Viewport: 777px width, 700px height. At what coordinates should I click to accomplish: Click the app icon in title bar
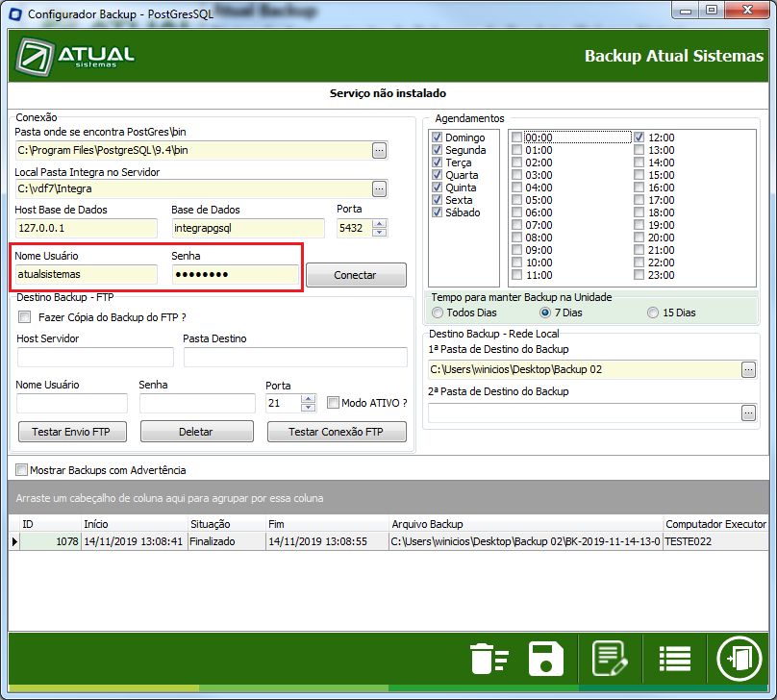15,13
